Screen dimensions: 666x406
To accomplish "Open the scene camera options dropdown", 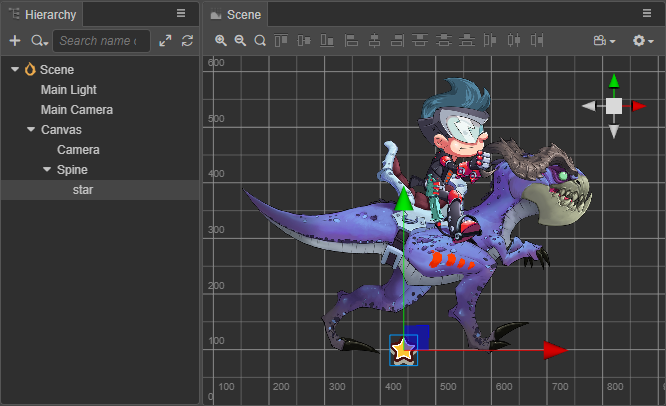I will click(x=603, y=41).
